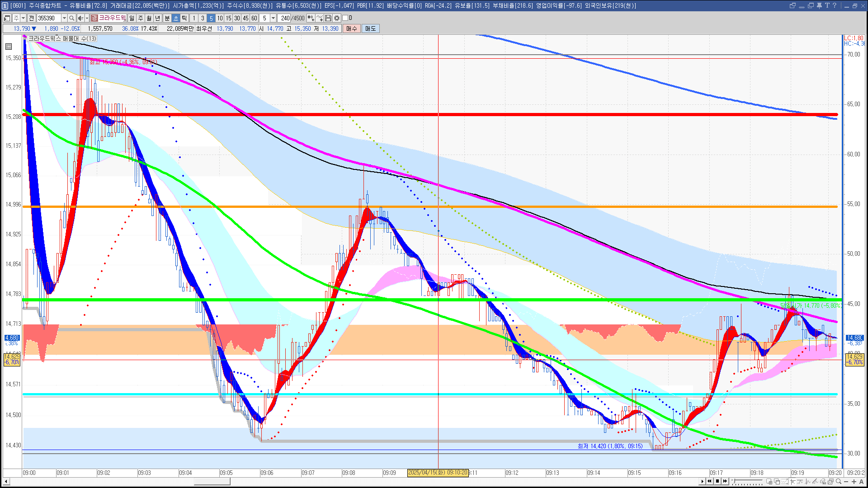This screenshot has height=488, width=868.
Task: Click the stock search magnifier icon
Action: pos(71,18)
